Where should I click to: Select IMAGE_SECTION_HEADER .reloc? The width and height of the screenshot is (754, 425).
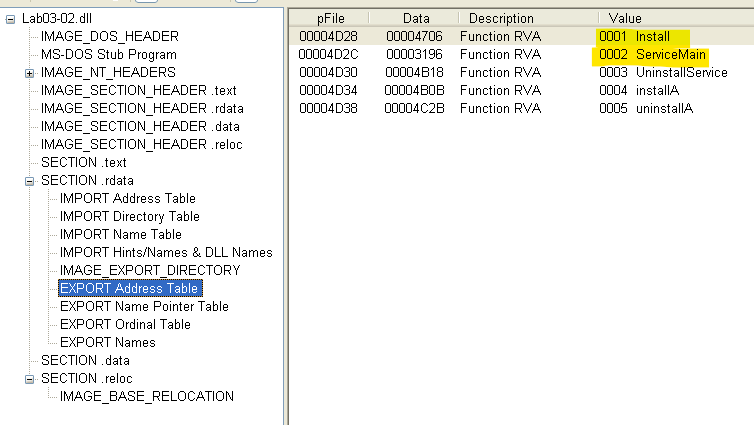tap(141, 145)
